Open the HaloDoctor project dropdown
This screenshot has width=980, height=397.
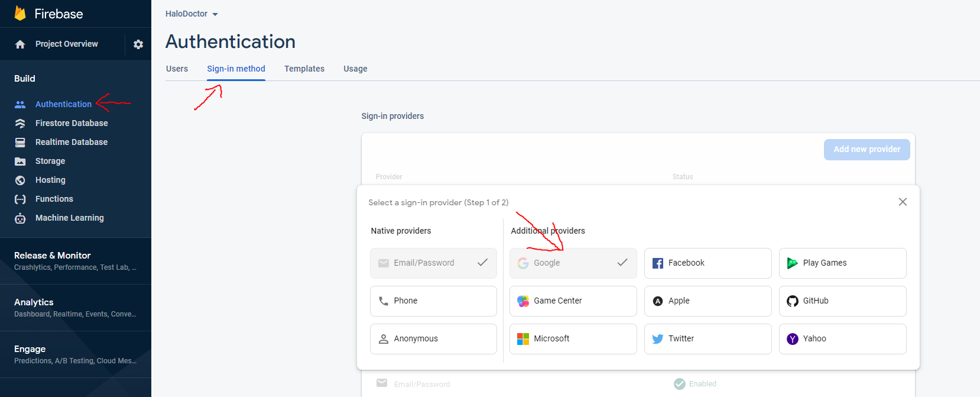point(192,14)
